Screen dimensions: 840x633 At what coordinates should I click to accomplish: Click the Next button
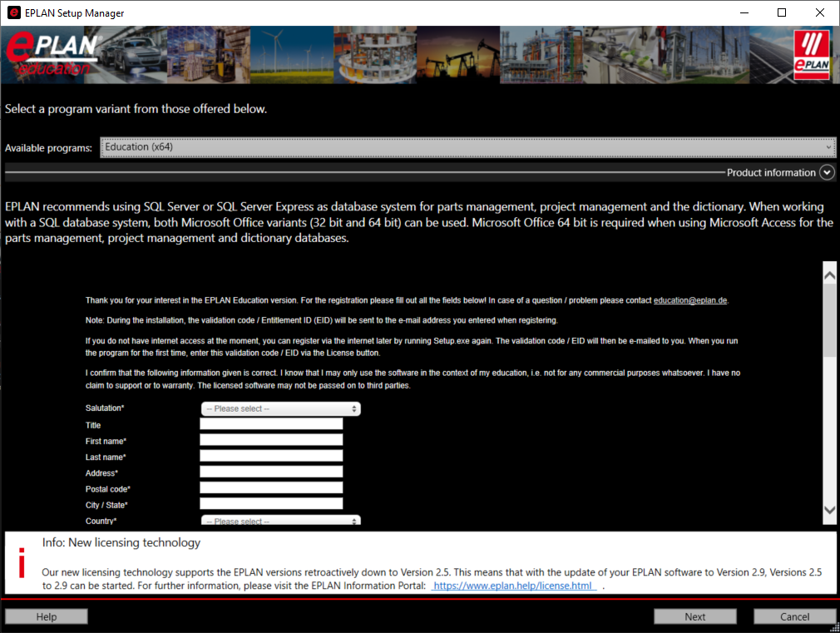click(x=694, y=616)
